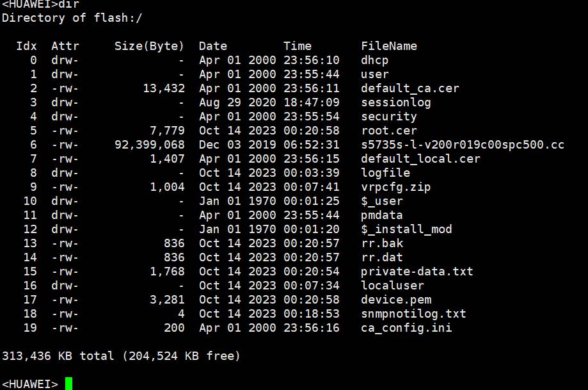Select the $_install_mod directory name
This screenshot has height=390, width=588.
[x=406, y=229]
